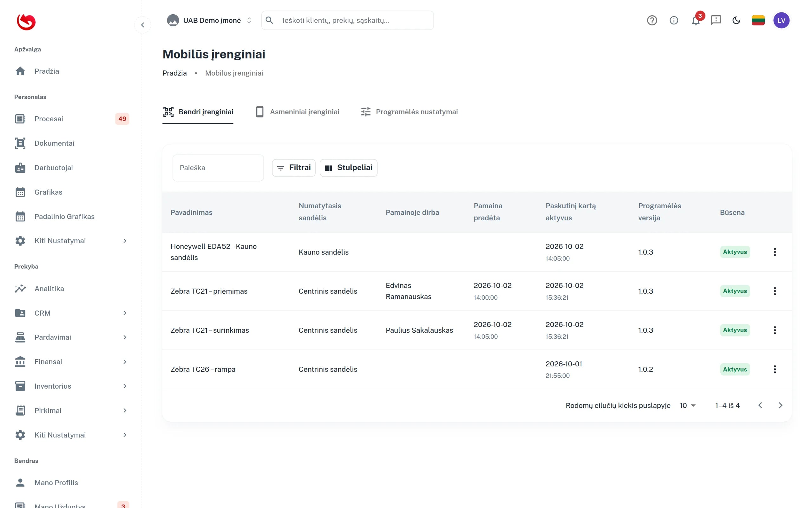Go to Pradžia in sidebar

coord(71,71)
